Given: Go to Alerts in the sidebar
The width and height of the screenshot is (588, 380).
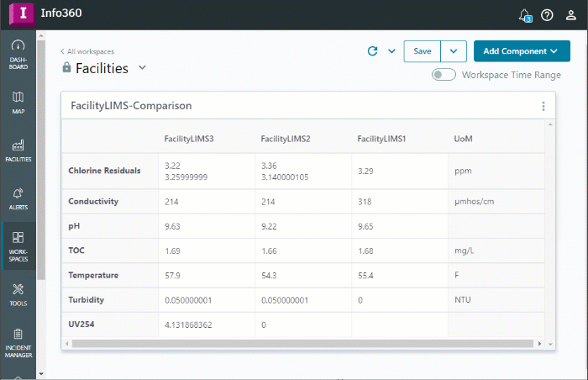Looking at the screenshot, I should (18, 198).
